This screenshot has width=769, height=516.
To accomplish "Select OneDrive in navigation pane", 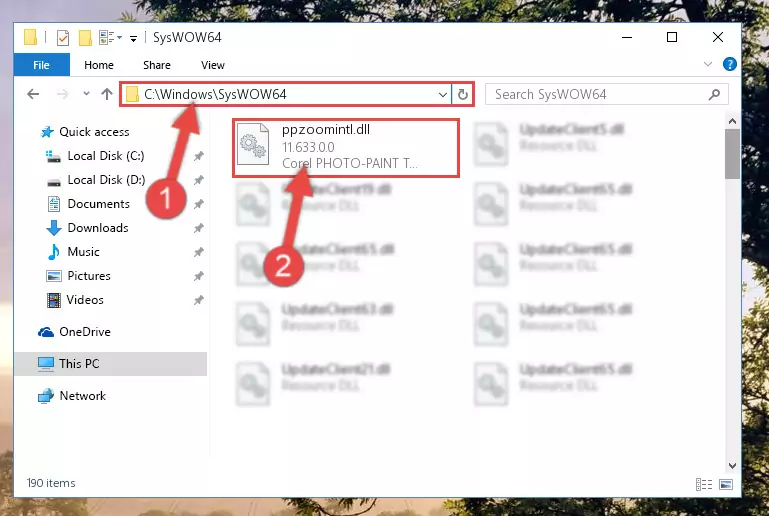I will tap(85, 332).
